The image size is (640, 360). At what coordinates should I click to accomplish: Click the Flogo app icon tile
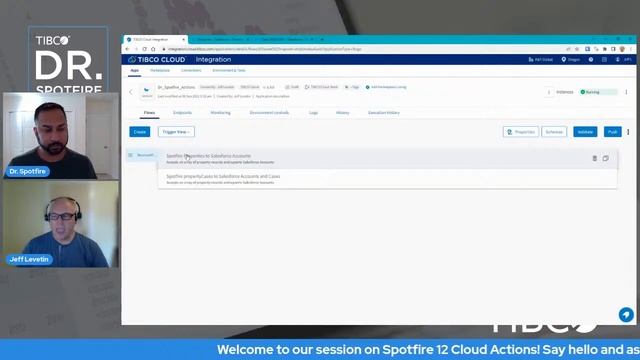[147, 92]
